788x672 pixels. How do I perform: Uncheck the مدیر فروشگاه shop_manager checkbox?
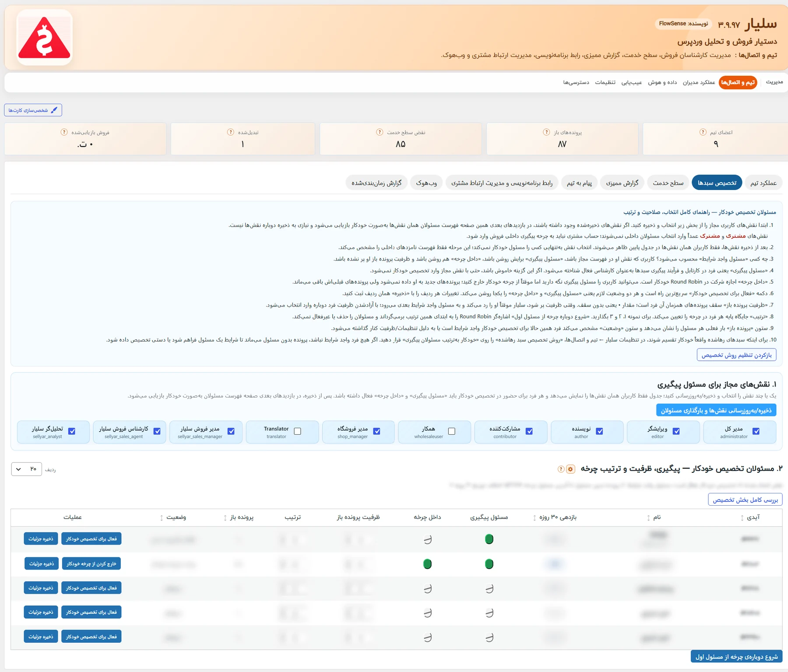376,431
